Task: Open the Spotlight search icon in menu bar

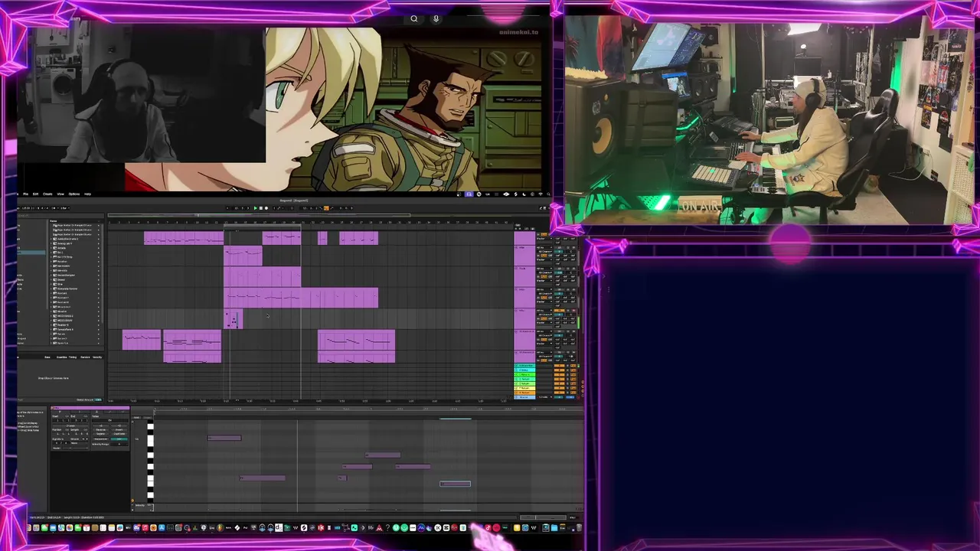Action: (548, 194)
